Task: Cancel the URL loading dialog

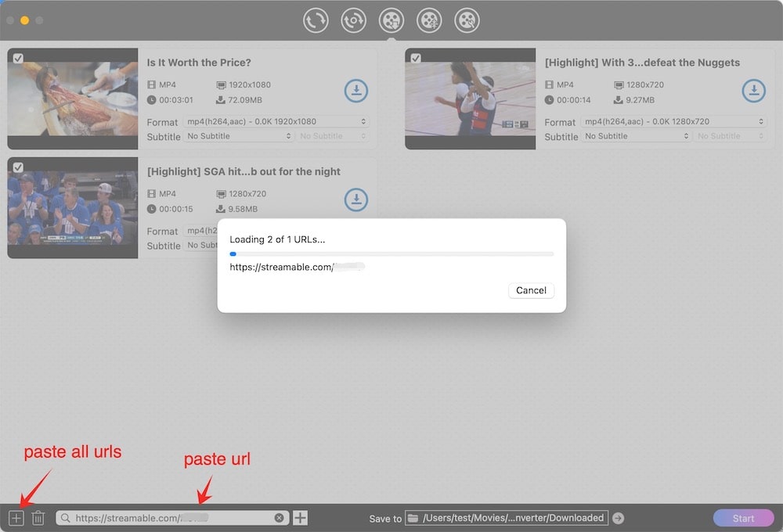Action: 531,290
